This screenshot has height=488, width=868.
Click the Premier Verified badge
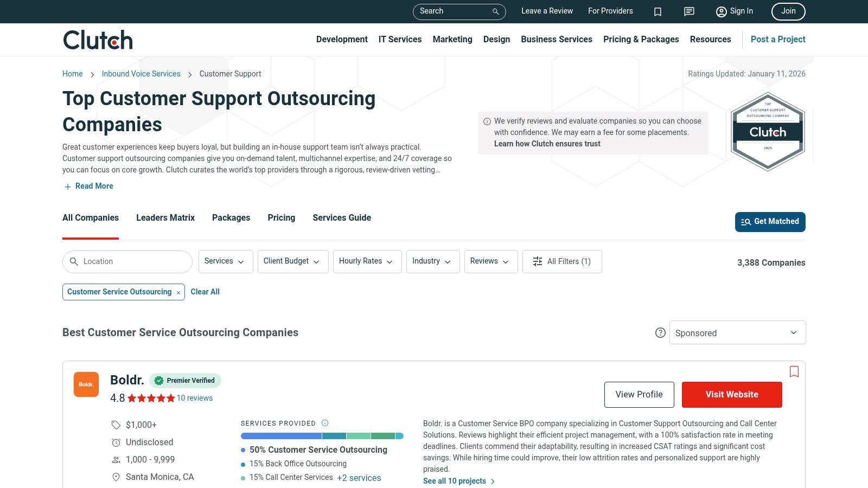pyautogui.click(x=185, y=381)
